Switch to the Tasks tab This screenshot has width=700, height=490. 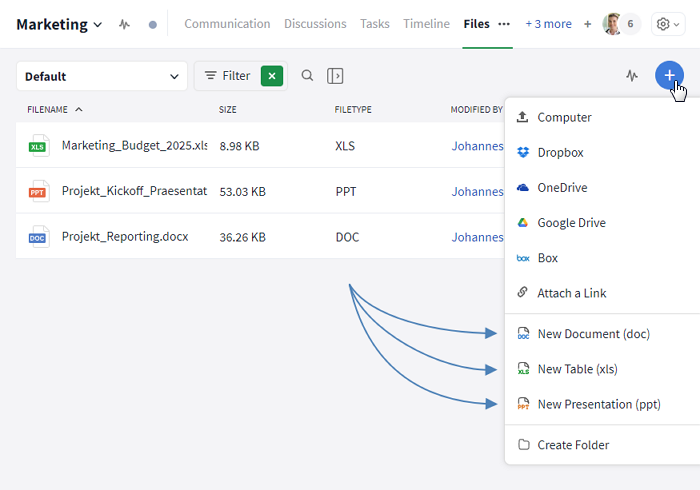click(375, 24)
